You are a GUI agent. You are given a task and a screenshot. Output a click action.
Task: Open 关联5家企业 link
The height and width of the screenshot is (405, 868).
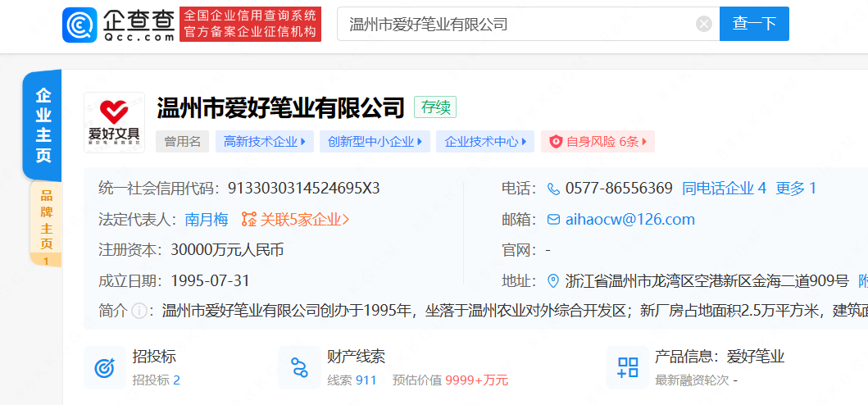point(304,220)
